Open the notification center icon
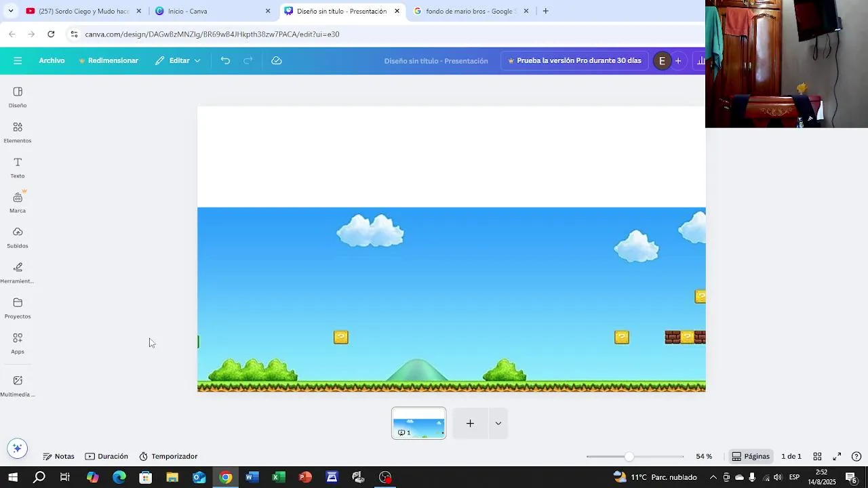Screen dimensions: 868x488 click(x=851, y=477)
